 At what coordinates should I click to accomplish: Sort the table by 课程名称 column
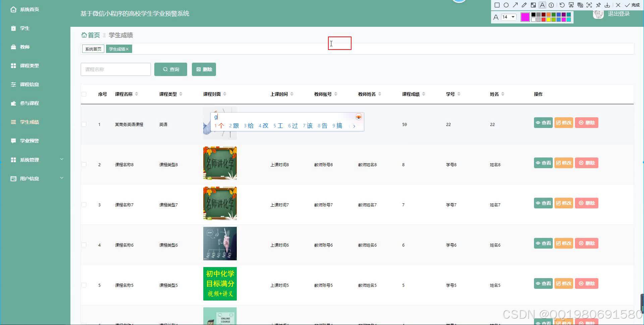click(x=137, y=94)
